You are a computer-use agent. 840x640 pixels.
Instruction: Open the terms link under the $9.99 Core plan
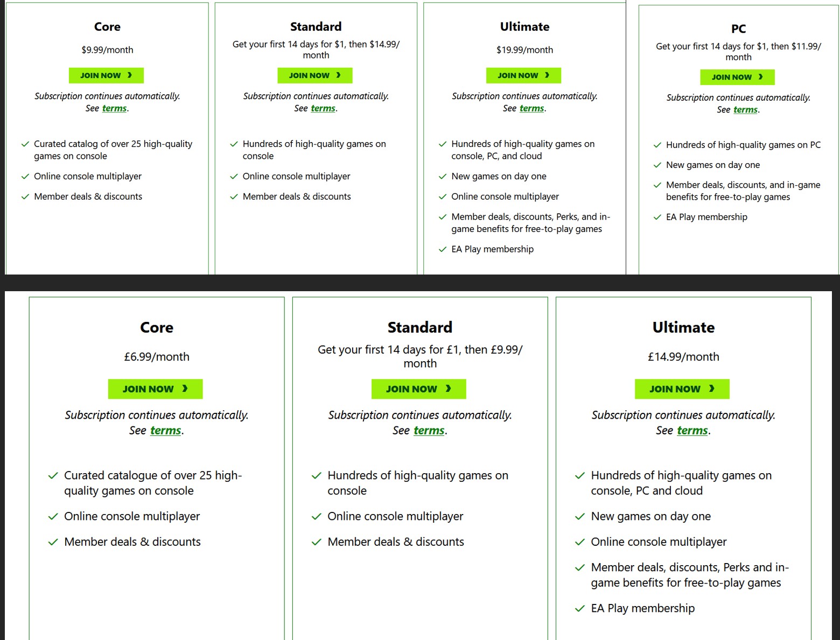(114, 108)
